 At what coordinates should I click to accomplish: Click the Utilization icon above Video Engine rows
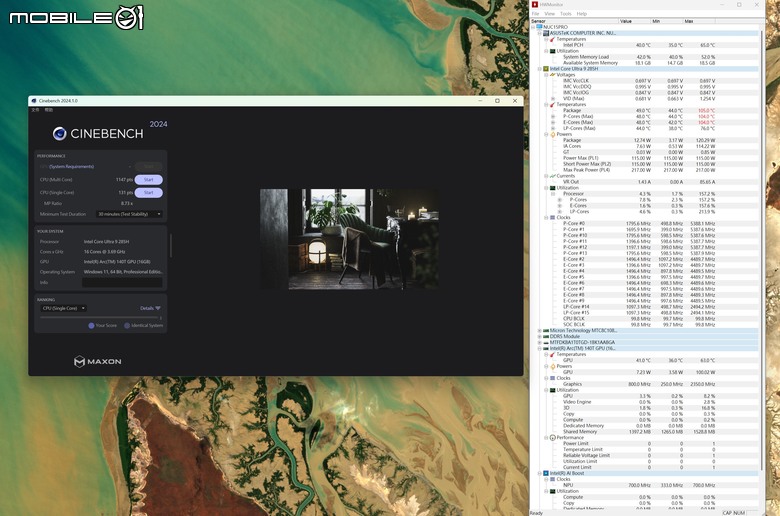[552, 390]
